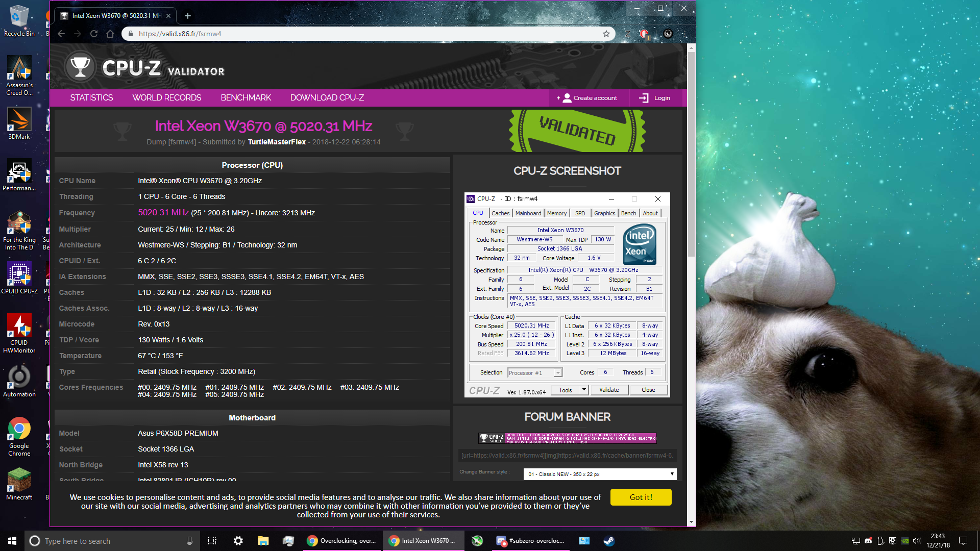This screenshot has height=551, width=980.
Task: Launch the Minecraft desktop shortcut
Action: click(19, 484)
